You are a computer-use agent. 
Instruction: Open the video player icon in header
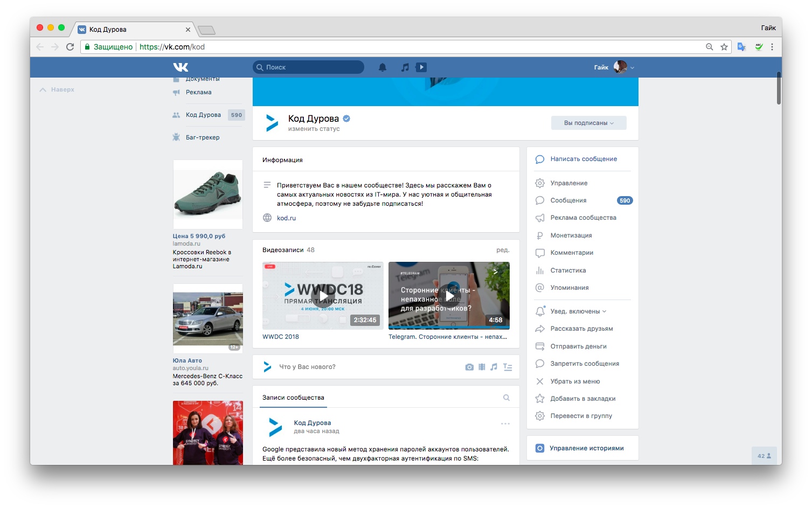(421, 67)
